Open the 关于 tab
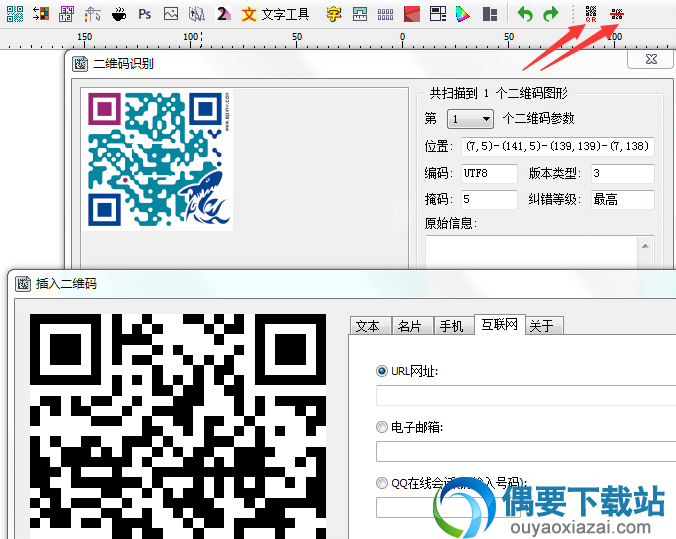676x539 pixels. [x=544, y=326]
